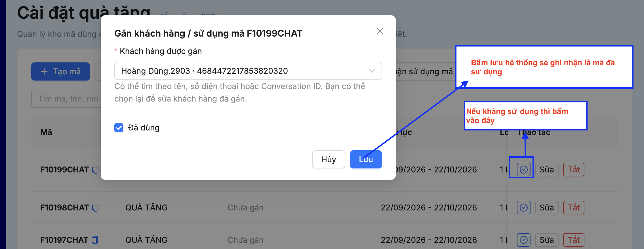The height and width of the screenshot is (249, 644).
Task: Click the circle-check icon in the F10197CHAT row
Action: coord(523,240)
